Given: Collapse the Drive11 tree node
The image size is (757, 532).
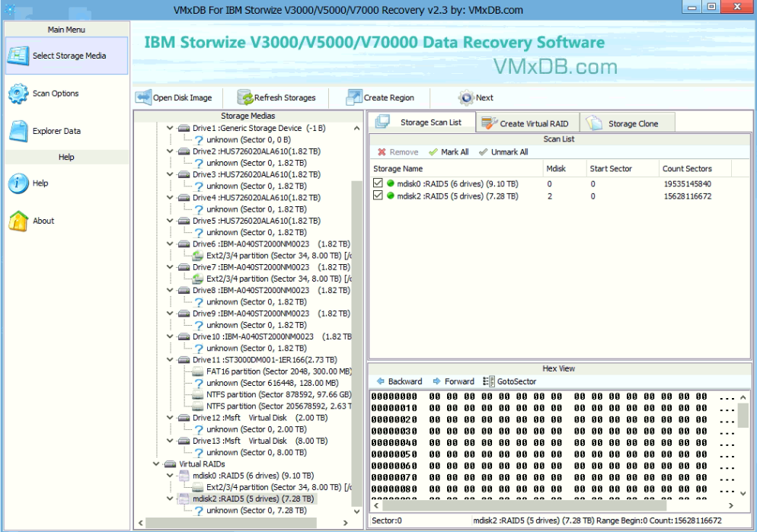Looking at the screenshot, I should [x=170, y=360].
